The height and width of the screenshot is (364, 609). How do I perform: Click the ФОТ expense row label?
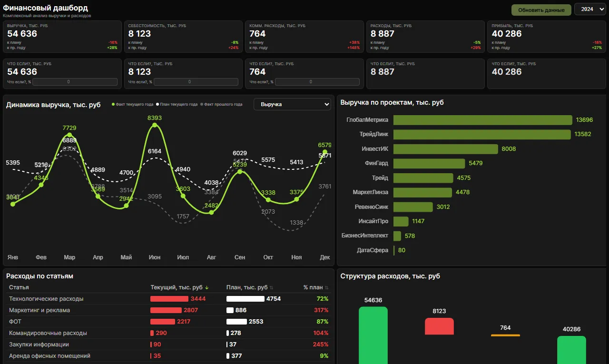tap(15, 322)
